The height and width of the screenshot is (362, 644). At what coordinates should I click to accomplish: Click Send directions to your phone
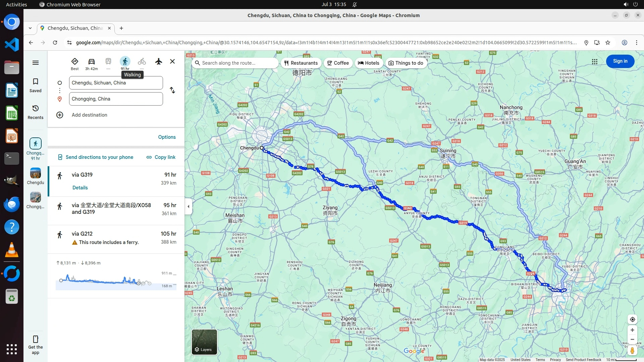pyautogui.click(x=96, y=157)
